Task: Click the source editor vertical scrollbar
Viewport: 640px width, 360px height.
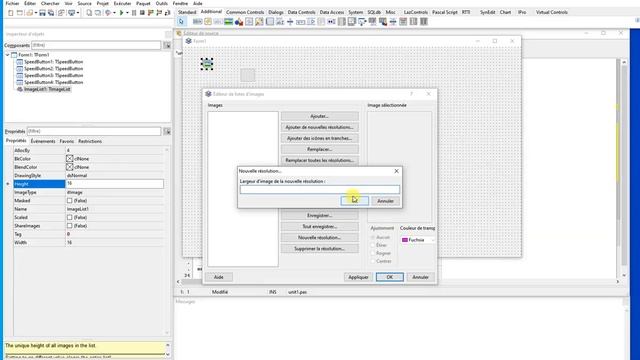Action: coord(624,168)
